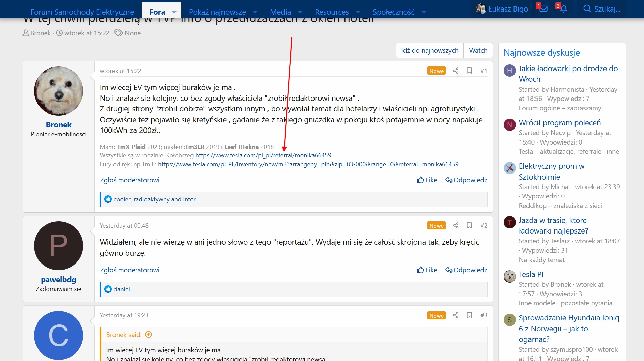The width and height of the screenshot is (644, 361).
Task: Open post #2 permalink number
Action: pos(484,225)
